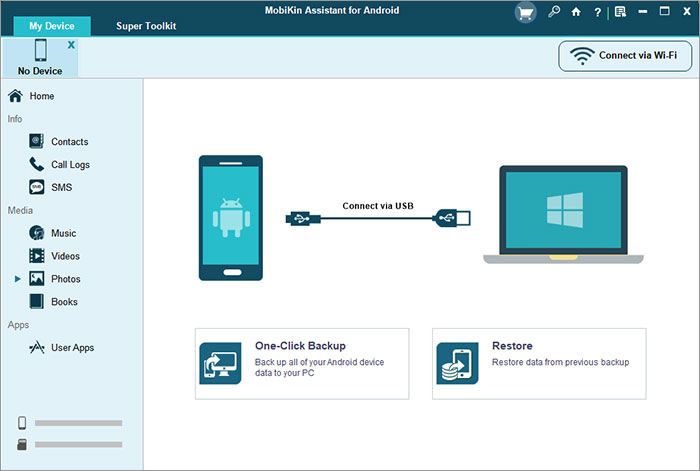700x471 pixels.
Task: Expand the Photos category arrow
Action: tap(18, 279)
